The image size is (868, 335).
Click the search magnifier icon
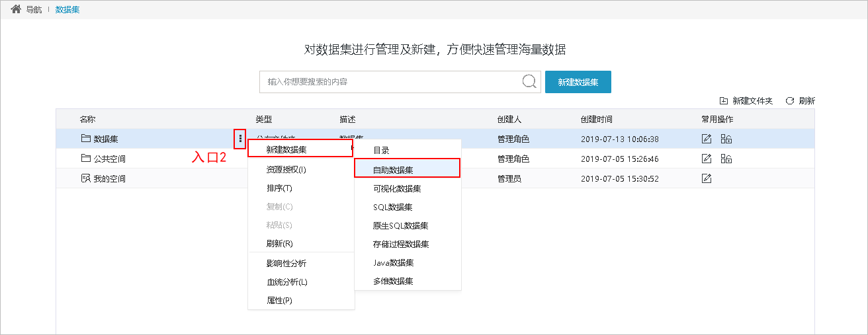529,81
